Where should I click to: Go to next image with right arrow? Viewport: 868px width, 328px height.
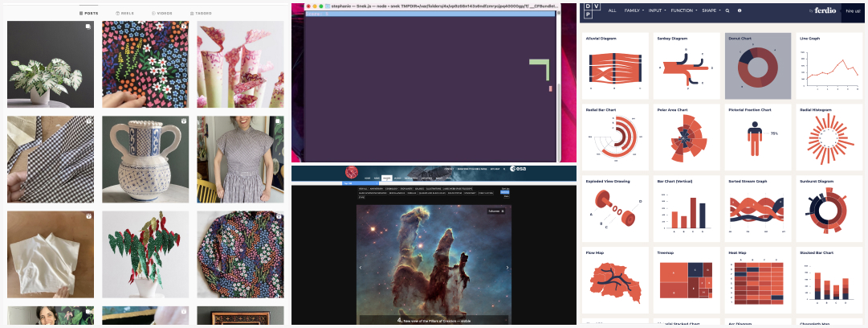pos(507,267)
